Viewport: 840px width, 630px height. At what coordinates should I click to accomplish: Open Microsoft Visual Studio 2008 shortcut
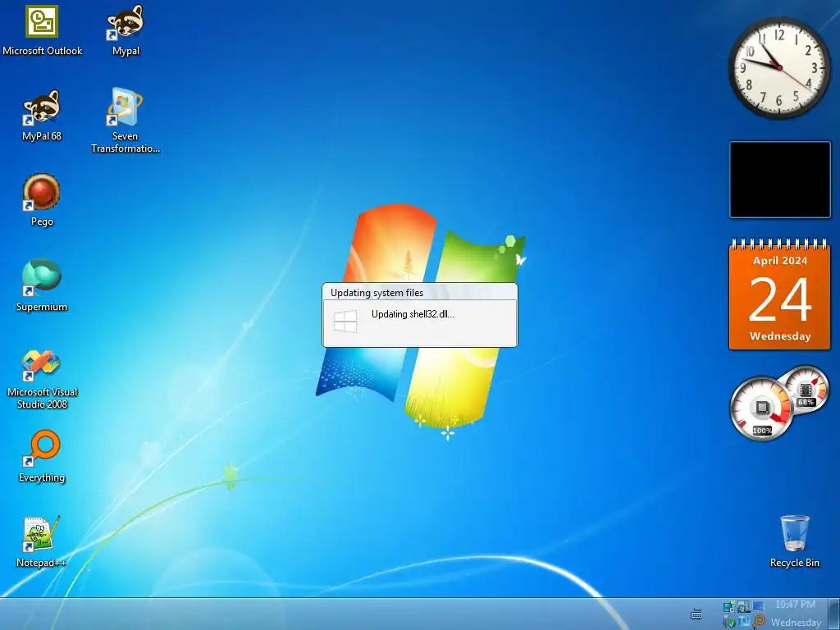[x=42, y=379]
